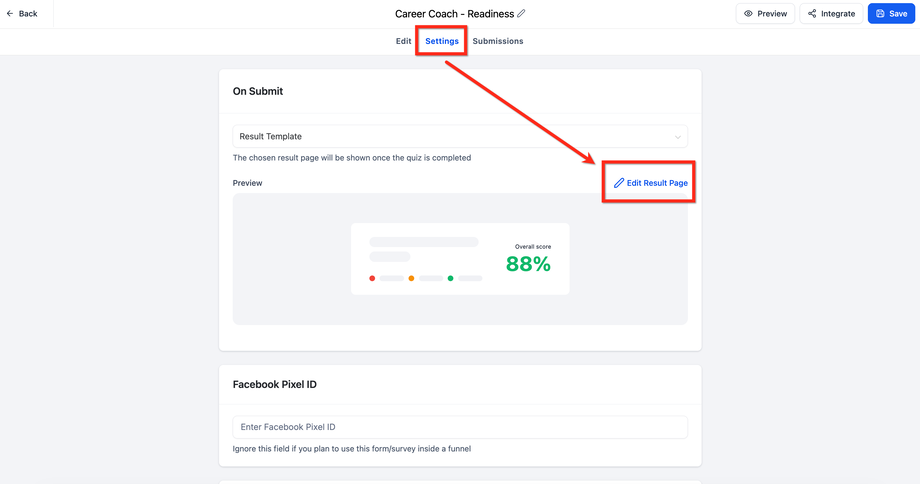The width and height of the screenshot is (920, 484).
Task: Open the Submissions tab
Action: pos(498,41)
